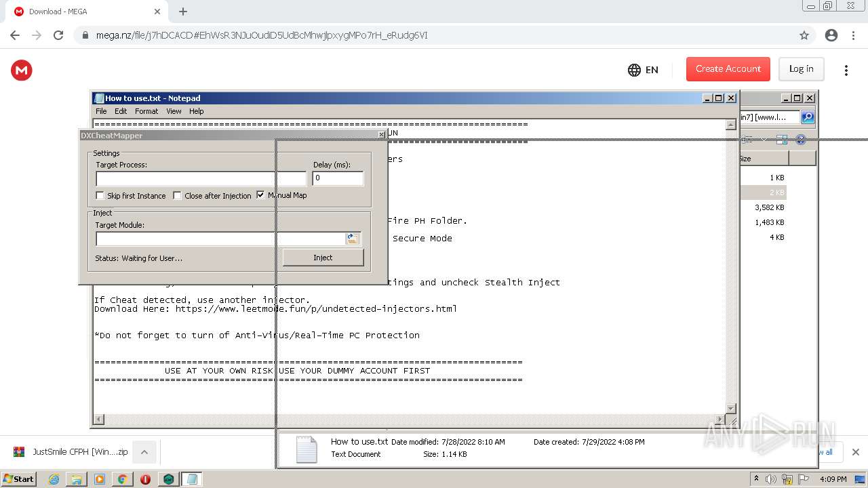Viewport: 868px width, 488px height.
Task: Click Notepad horizontal scrollbar left arrow
Action: (99, 420)
